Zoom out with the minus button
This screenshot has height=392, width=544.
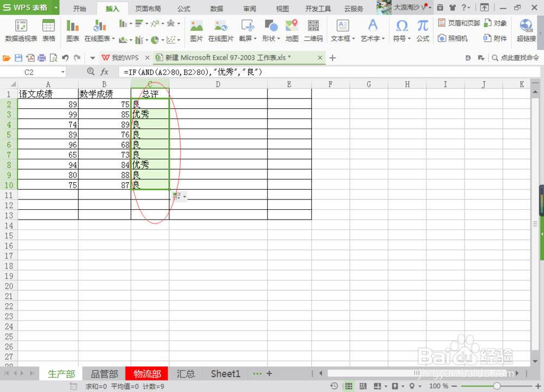click(454, 386)
